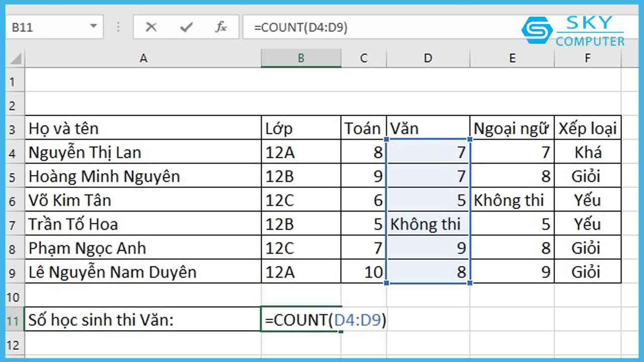Image resolution: width=644 pixels, height=362 pixels.
Task: Click the 'Toán' header cell
Action: coord(364,129)
